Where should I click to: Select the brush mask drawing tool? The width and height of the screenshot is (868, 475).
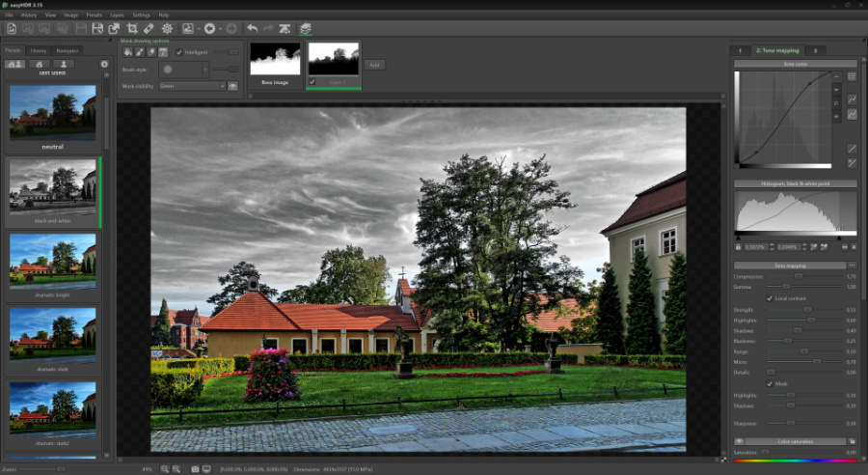point(140,52)
